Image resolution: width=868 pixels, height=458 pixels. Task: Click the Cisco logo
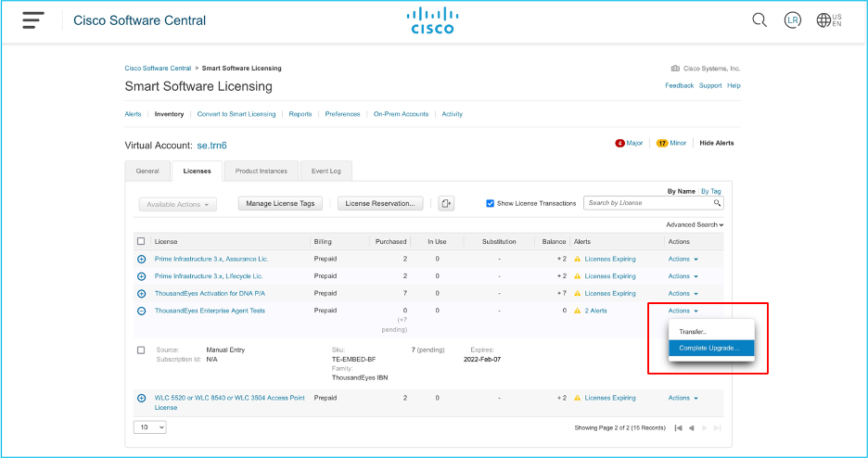(x=433, y=20)
